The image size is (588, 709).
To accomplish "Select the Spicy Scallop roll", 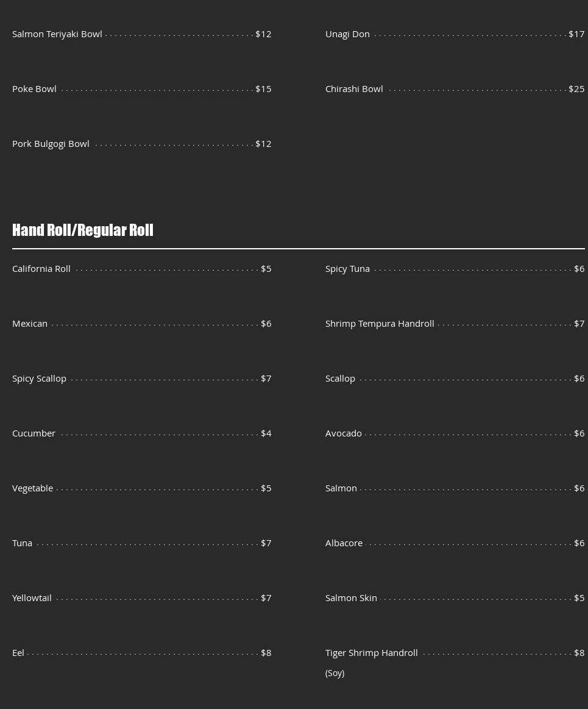I will coord(39,379).
